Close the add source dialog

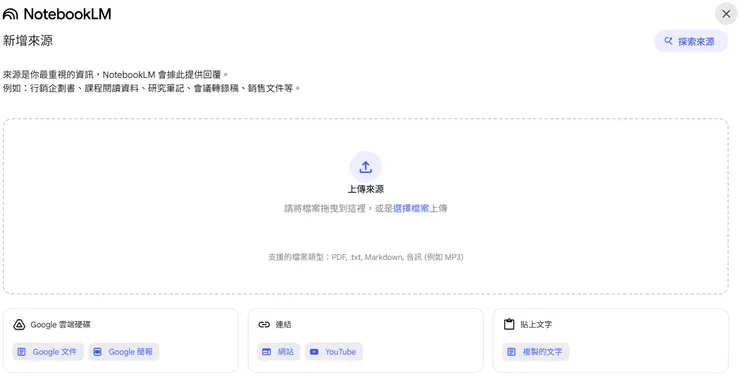coord(726,14)
